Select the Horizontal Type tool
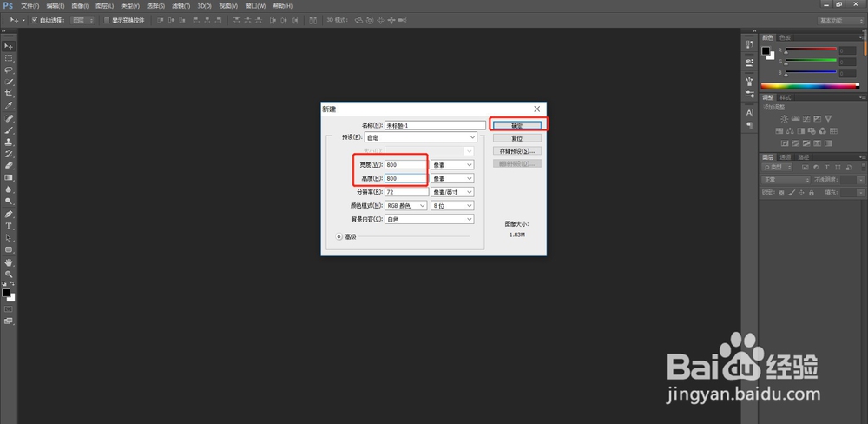868x424 pixels. pyautogui.click(x=9, y=226)
